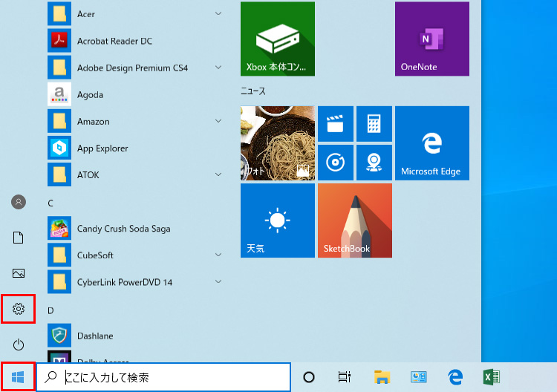
Task: Click the Windows Start button
Action: tap(18, 377)
